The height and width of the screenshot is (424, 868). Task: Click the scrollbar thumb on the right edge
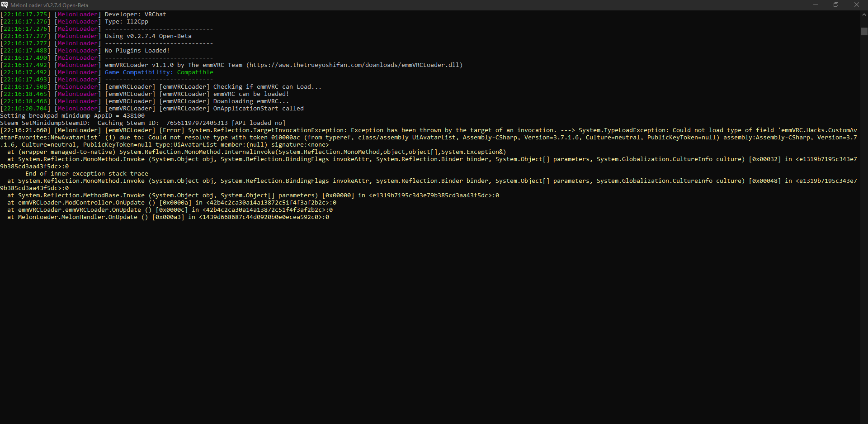(864, 32)
